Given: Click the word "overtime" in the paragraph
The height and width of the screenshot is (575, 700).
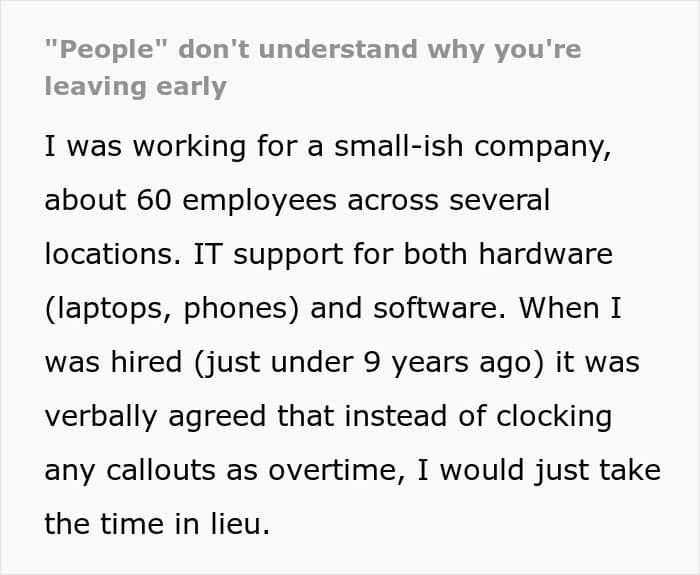Looking at the screenshot, I should (333, 471).
